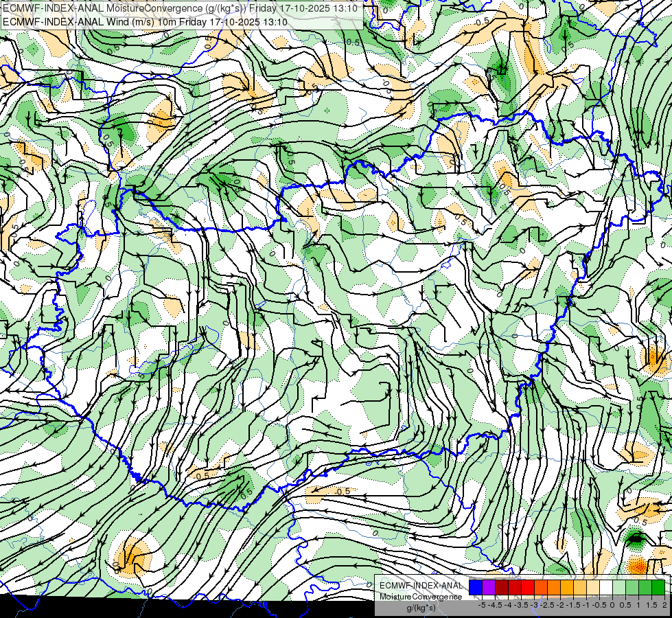The image size is (672, 618).
Task: Click the -2.5 legend scale value
Action: [x=547, y=605]
